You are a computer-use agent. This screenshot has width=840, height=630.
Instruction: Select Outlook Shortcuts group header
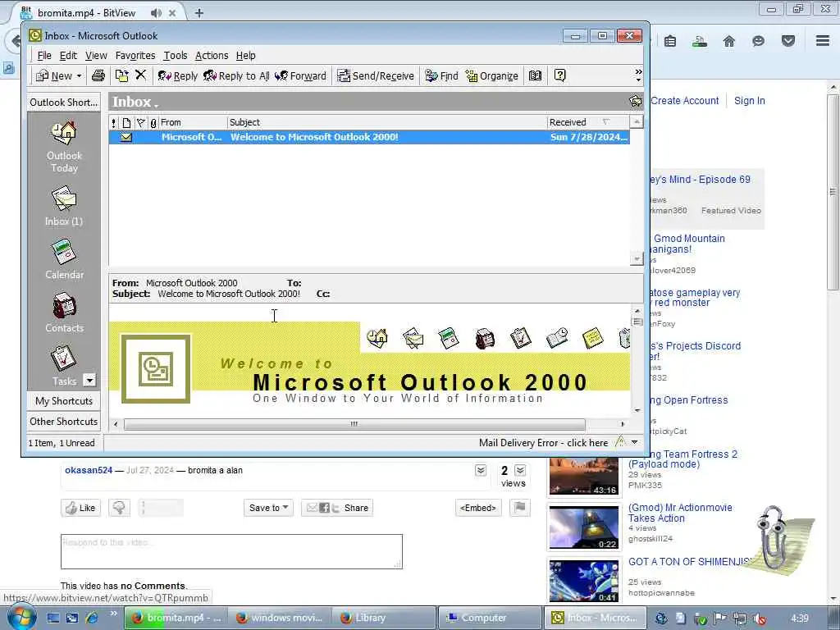point(64,103)
